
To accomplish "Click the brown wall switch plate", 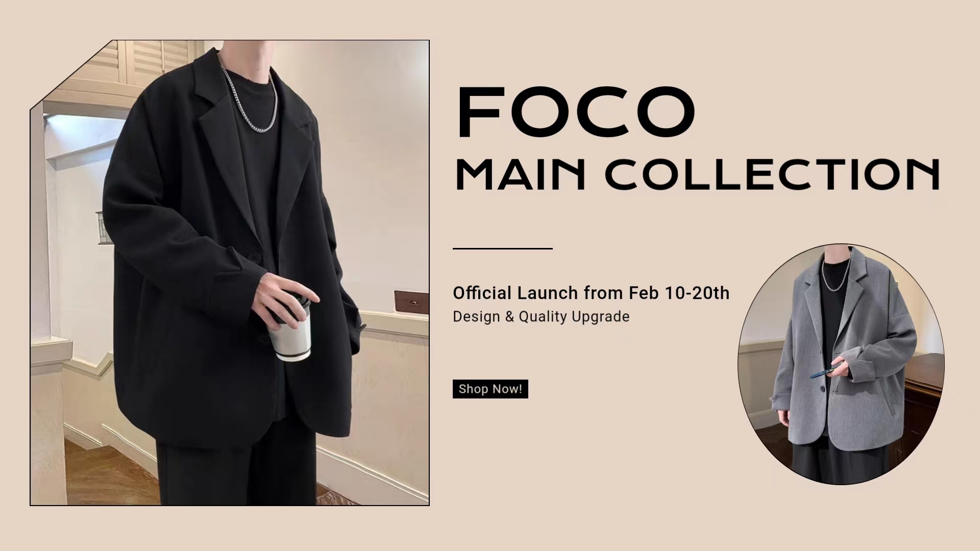I will click(x=411, y=300).
